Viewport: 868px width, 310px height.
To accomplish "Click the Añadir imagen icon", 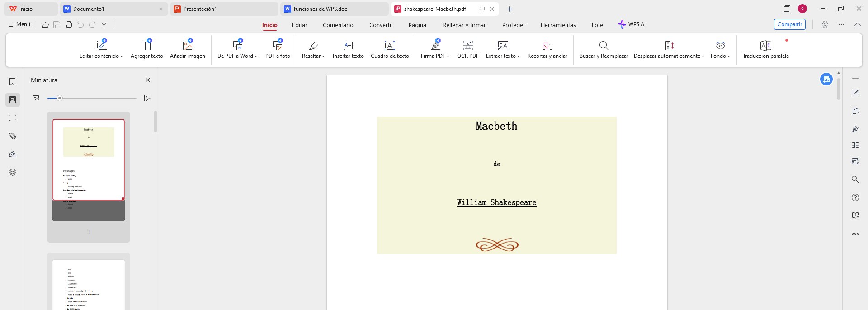I will [x=188, y=46].
